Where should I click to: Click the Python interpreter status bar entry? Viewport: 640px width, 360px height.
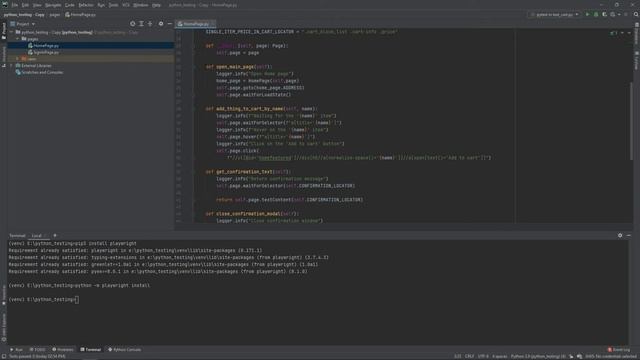538,356
